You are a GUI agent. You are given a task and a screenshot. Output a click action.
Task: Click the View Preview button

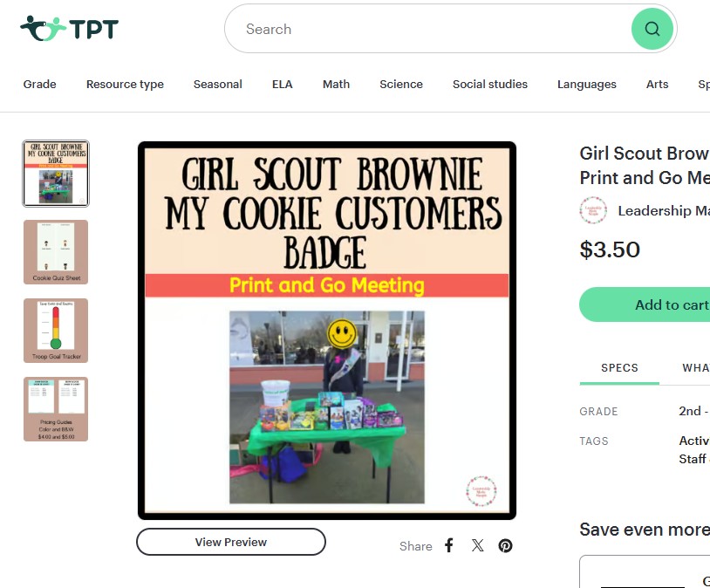[x=231, y=542]
